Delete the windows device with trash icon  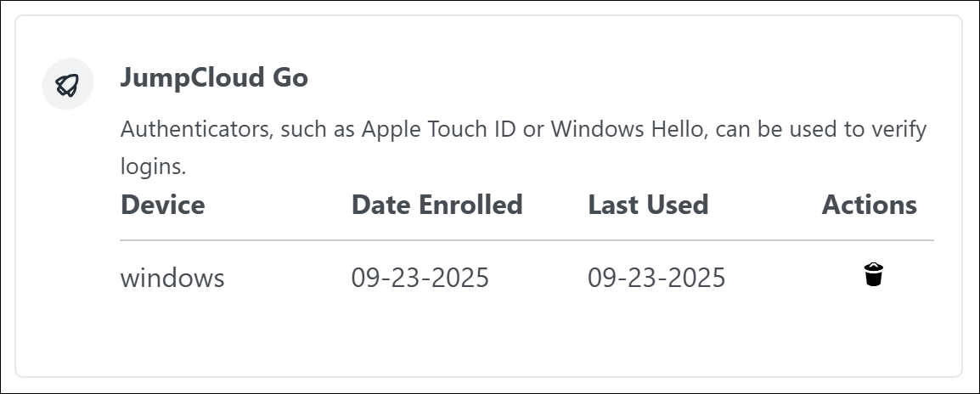point(873,275)
